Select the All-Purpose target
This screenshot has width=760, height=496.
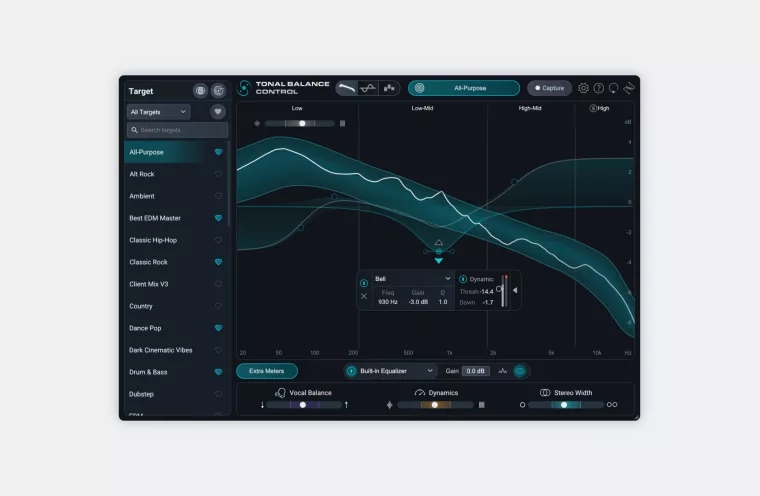175,152
